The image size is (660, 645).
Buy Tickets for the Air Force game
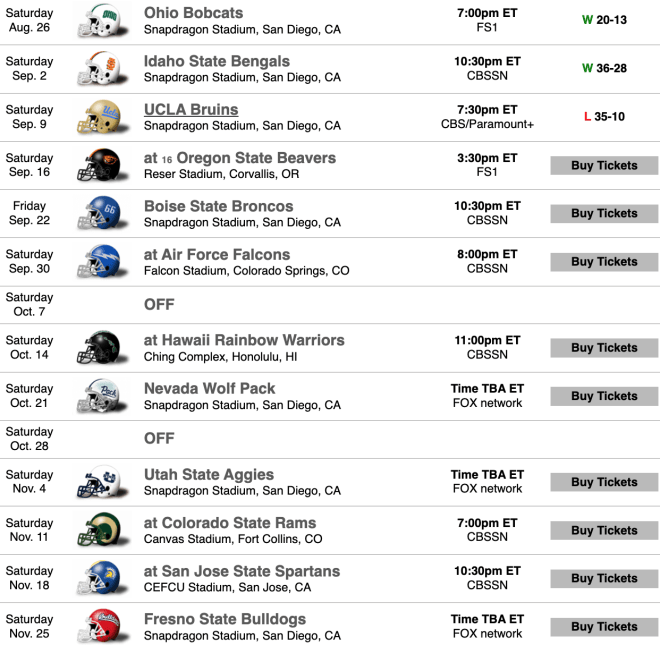tap(604, 262)
